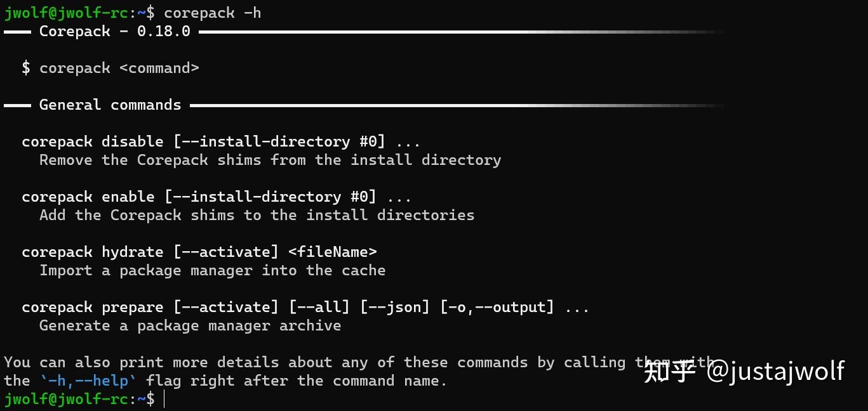This screenshot has width=868, height=411.
Task: Click the "$ corepack <command>" usage line
Action: [110, 68]
